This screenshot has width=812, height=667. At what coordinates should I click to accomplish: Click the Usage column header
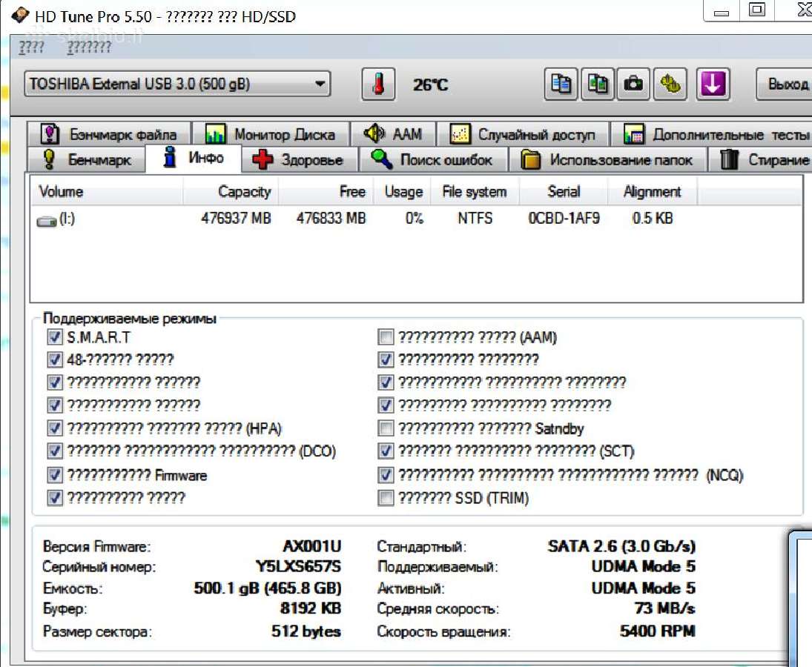[403, 191]
